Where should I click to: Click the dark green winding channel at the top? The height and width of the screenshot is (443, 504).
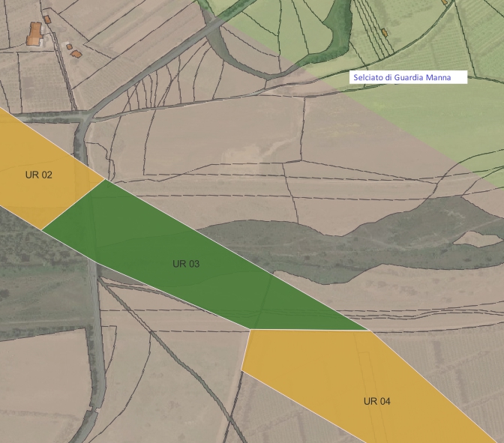(x=341, y=30)
